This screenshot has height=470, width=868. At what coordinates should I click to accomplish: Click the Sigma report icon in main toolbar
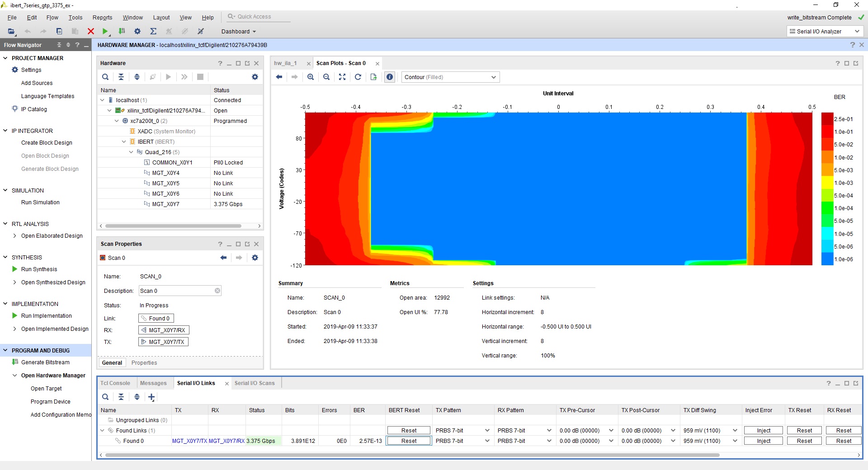[153, 31]
